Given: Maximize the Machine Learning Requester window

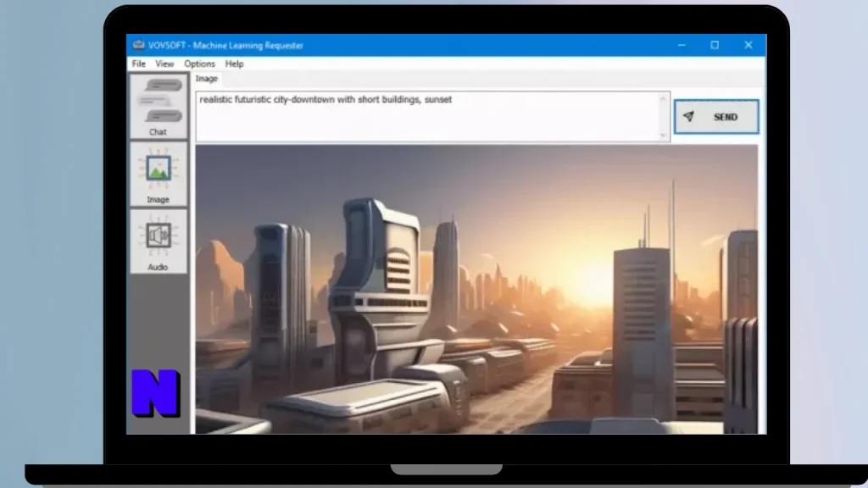Looking at the screenshot, I should (x=715, y=45).
